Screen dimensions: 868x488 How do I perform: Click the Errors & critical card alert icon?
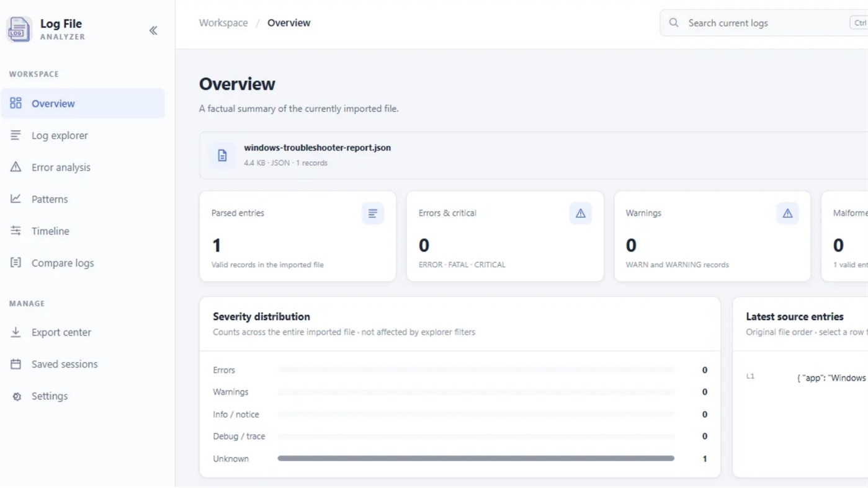pos(580,213)
